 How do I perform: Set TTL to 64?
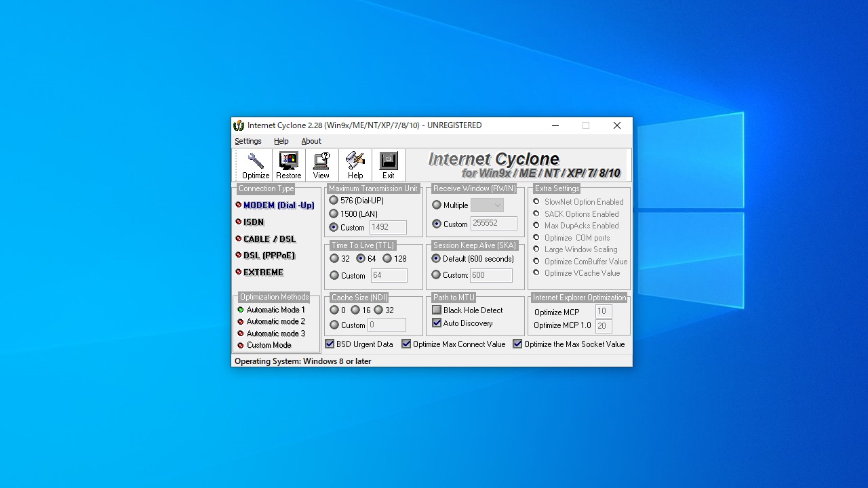click(x=361, y=259)
